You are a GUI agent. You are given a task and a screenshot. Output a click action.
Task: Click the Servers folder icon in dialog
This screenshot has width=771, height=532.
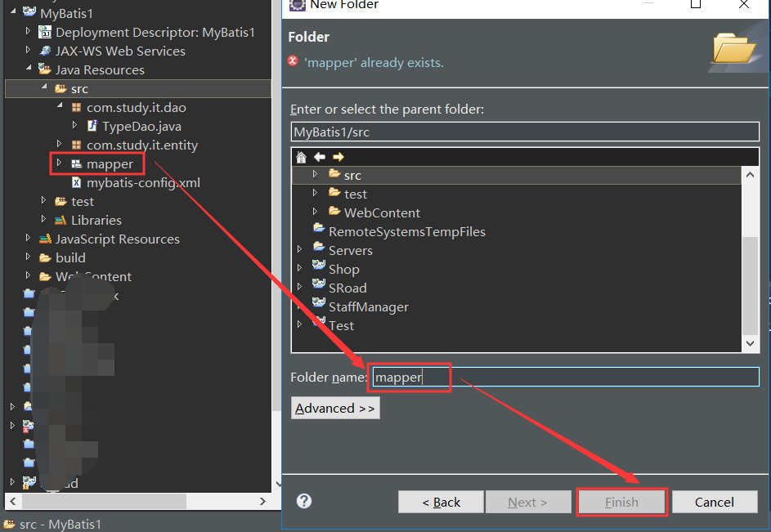tap(319, 247)
